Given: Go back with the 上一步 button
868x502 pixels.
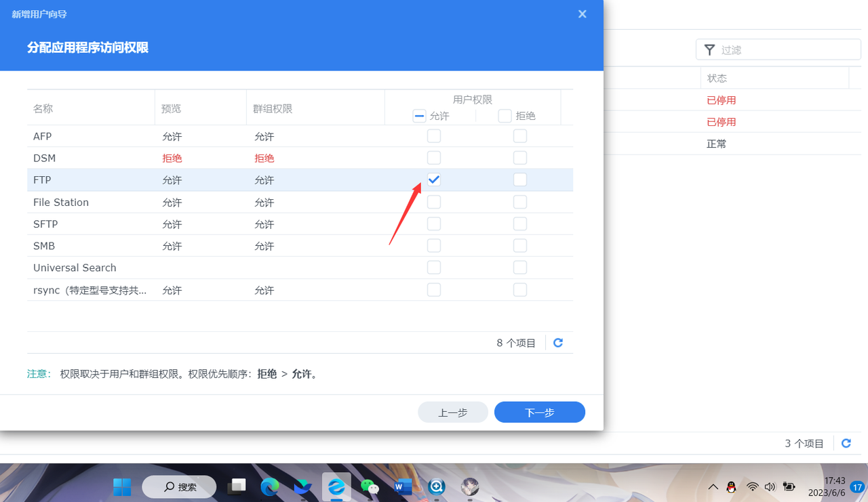Looking at the screenshot, I should (x=452, y=412).
